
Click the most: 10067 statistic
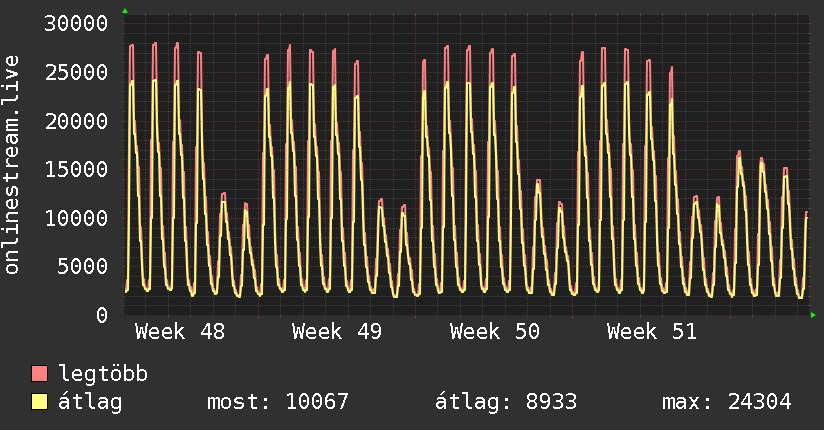click(x=277, y=402)
